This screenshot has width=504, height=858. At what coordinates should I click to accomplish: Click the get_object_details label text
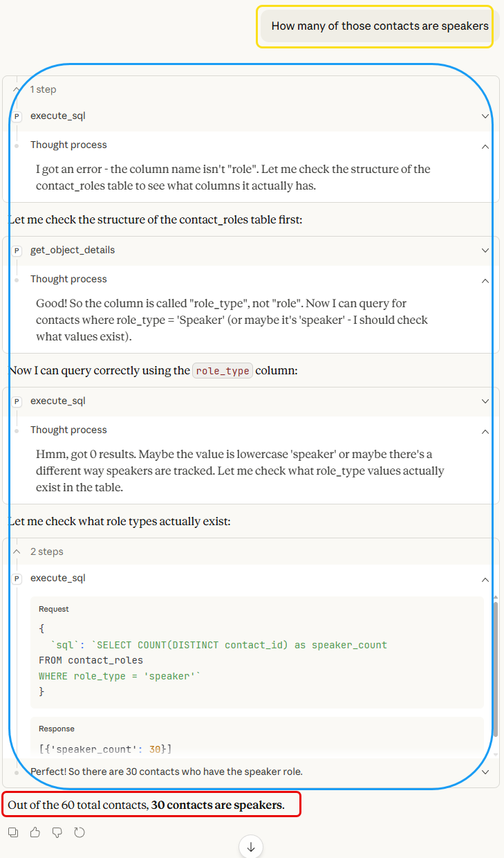click(72, 250)
